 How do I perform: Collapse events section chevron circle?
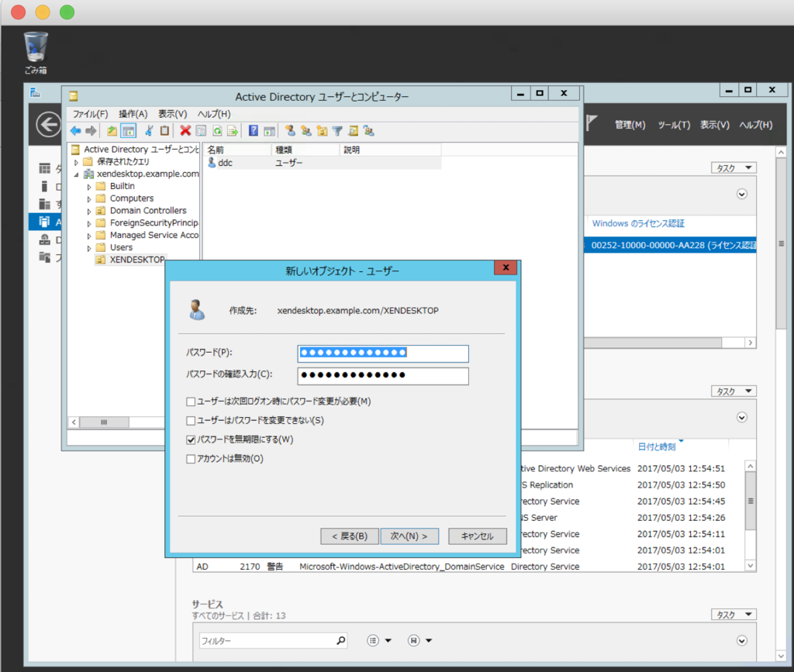point(742,418)
